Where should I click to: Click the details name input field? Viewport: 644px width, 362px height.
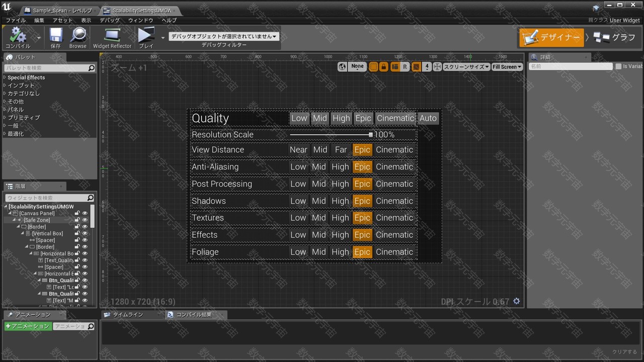click(570, 66)
